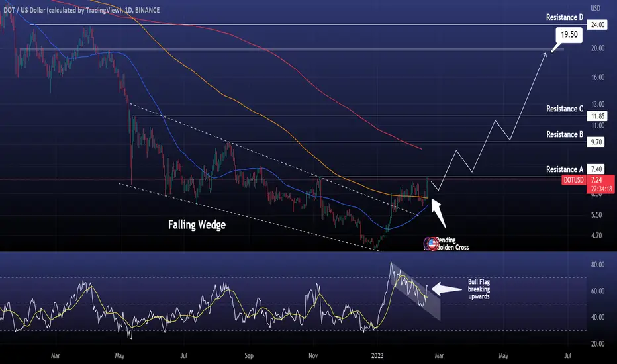
Task: Click the Mar label right of 2023
Action: coord(439,356)
